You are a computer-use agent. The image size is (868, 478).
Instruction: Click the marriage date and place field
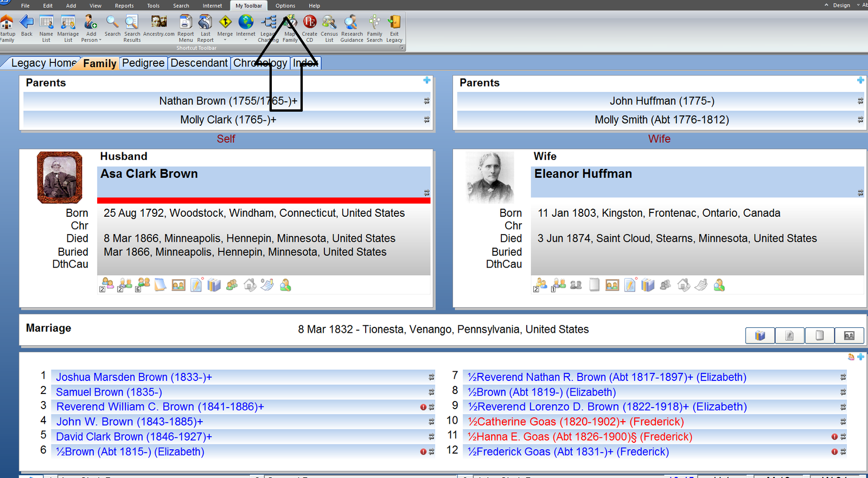443,330
